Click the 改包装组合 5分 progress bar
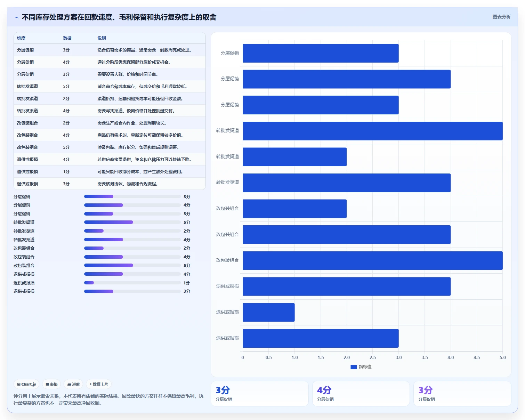 [132, 265]
